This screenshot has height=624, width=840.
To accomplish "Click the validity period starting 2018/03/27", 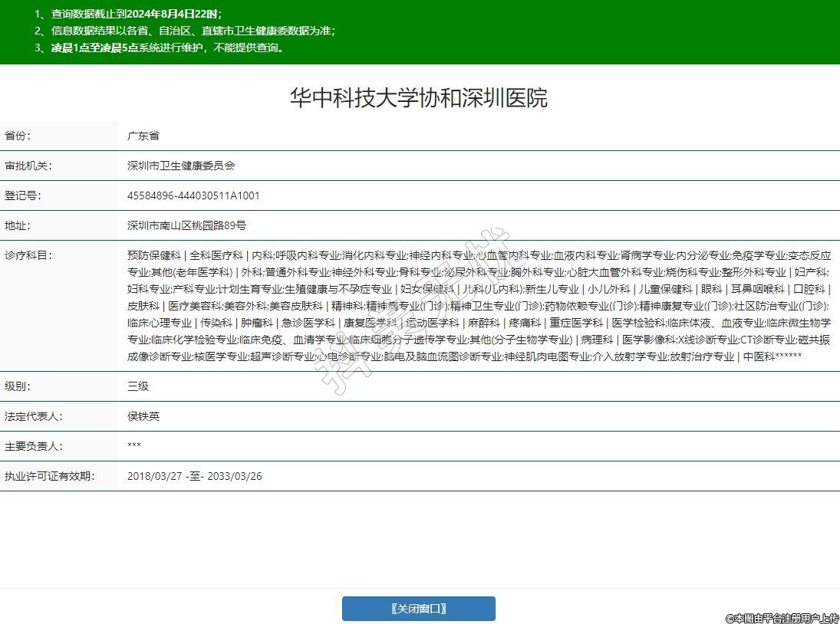I will point(195,476).
